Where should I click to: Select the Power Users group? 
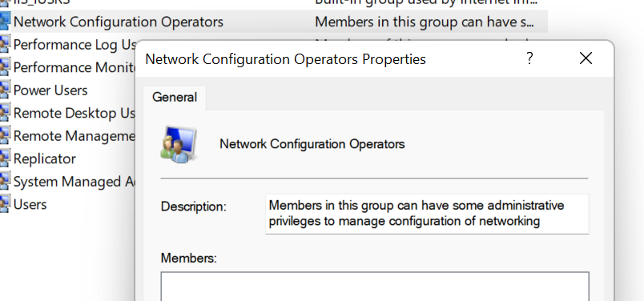pyautogui.click(x=50, y=90)
